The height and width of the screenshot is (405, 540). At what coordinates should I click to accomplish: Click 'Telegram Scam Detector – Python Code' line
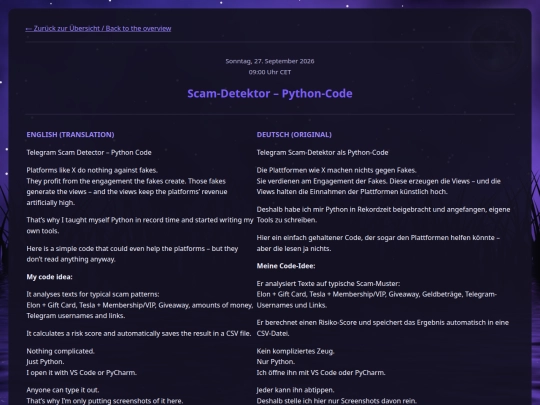pos(89,153)
